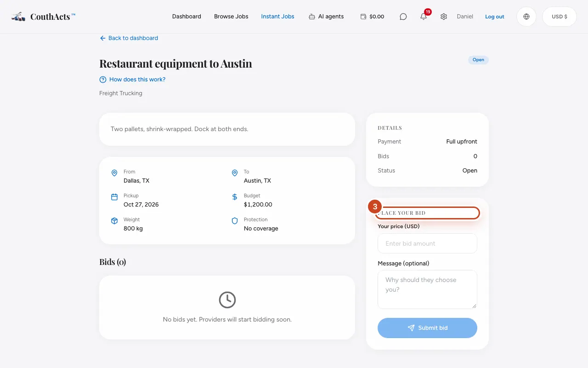Click the Freight Trucking category text
This screenshot has width=588, height=368.
tap(121, 93)
